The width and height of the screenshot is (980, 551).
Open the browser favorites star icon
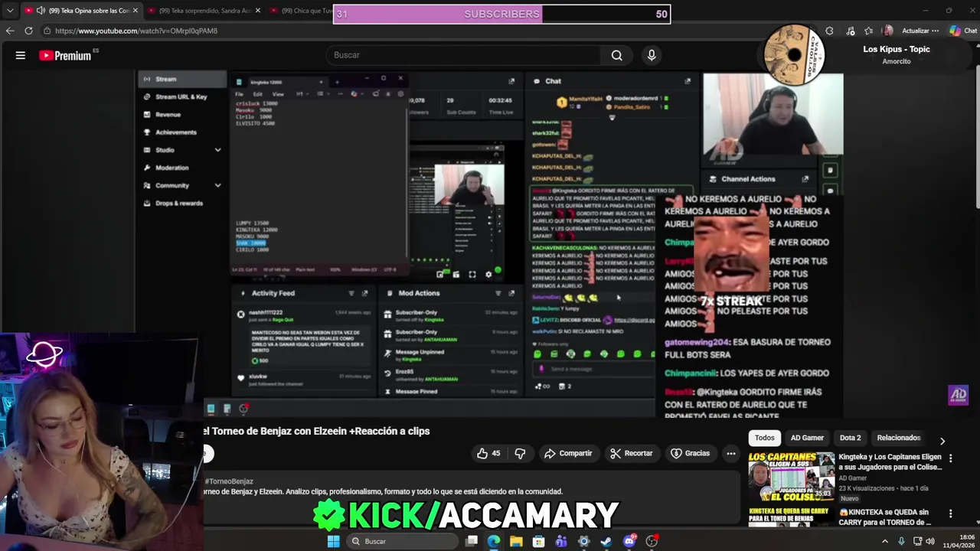869,31
